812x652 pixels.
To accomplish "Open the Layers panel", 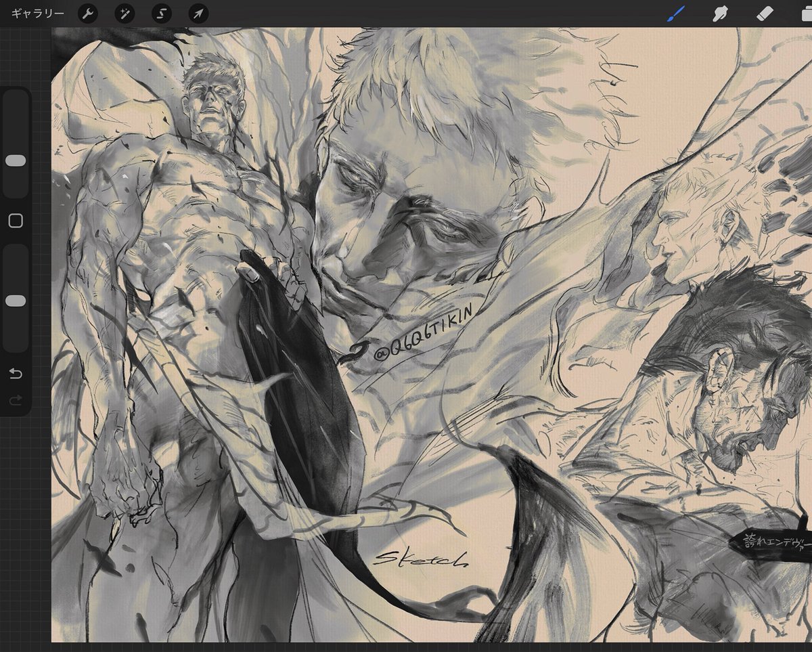I will click(x=806, y=14).
